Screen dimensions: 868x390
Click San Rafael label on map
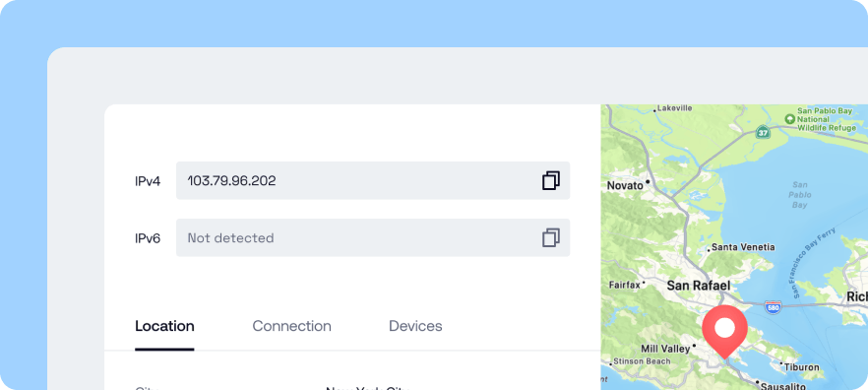click(699, 286)
